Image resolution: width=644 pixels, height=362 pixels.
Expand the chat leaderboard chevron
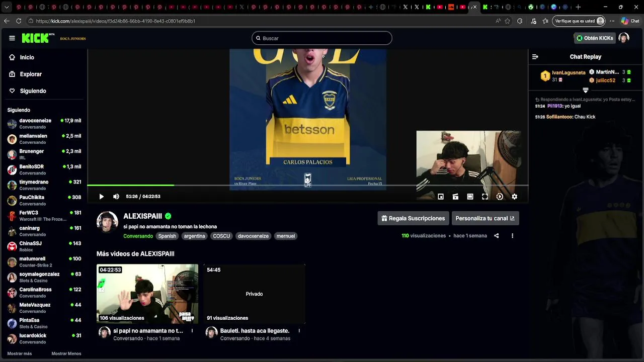(586, 90)
